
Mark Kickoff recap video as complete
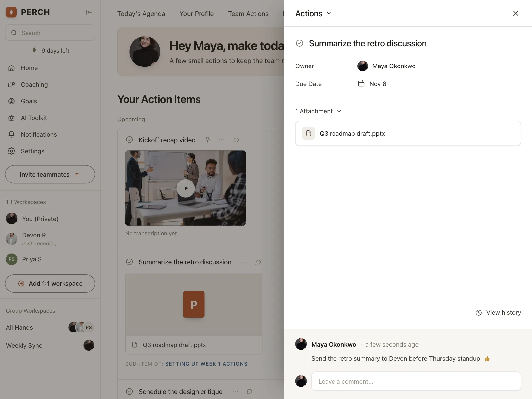coord(129,140)
